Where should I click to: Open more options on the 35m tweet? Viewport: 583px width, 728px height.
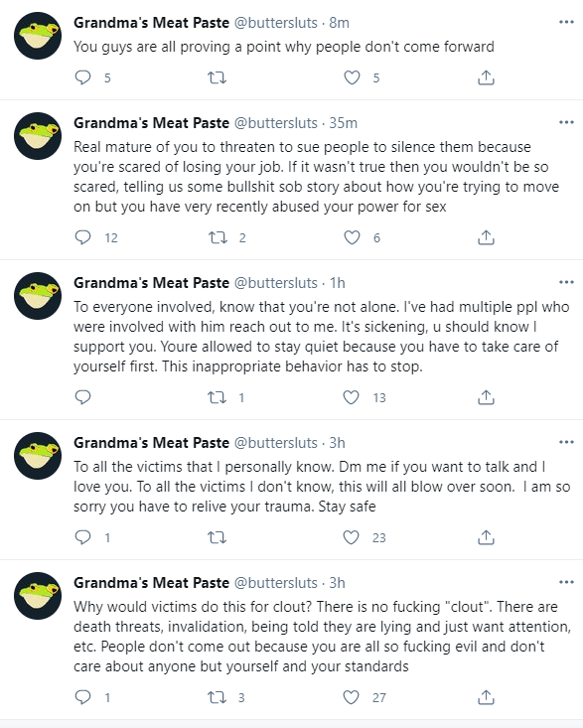[x=566, y=122]
